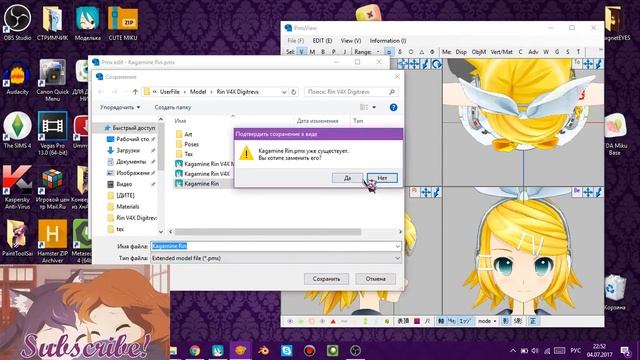Image resolution: width=640 pixels, height=360 pixels.
Task: Open the Disp panel in PmxView
Action: coord(461,52)
